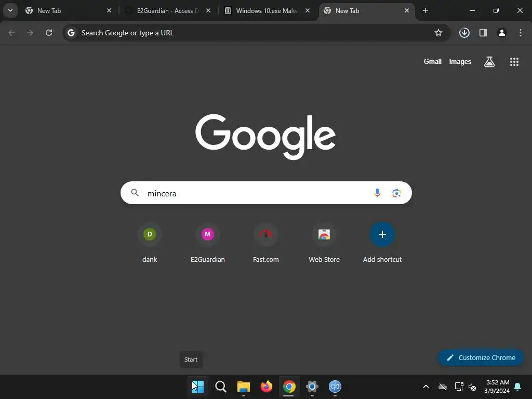The image size is (532, 399).
Task: Close the E2Guardian tab
Action: [x=208, y=10]
